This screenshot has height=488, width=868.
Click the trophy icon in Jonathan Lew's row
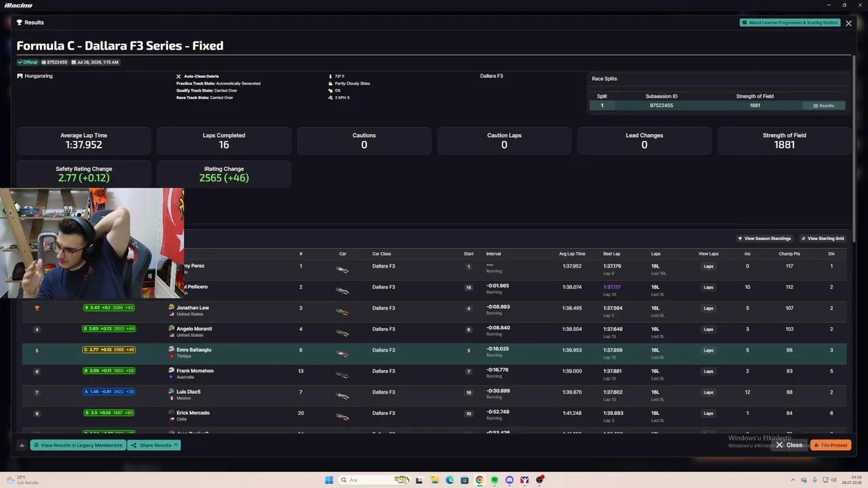[x=37, y=308]
